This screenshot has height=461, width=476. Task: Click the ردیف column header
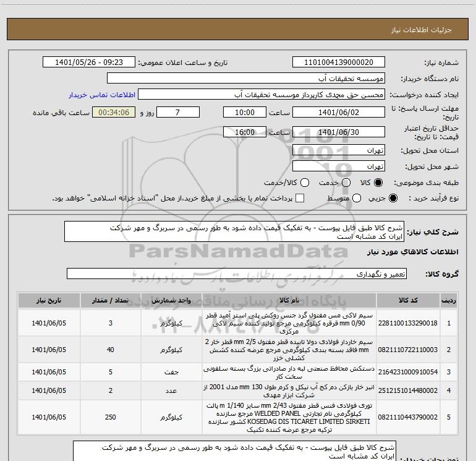point(449,301)
